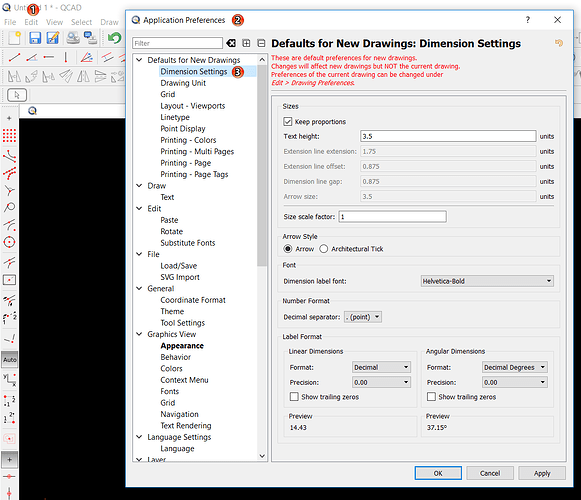Click the orange reset to defaults icon

[559, 43]
